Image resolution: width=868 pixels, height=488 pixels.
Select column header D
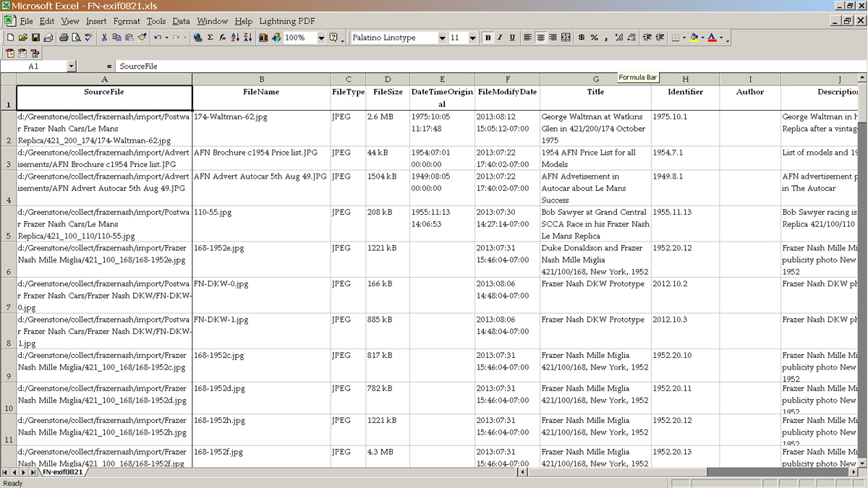[x=388, y=80]
